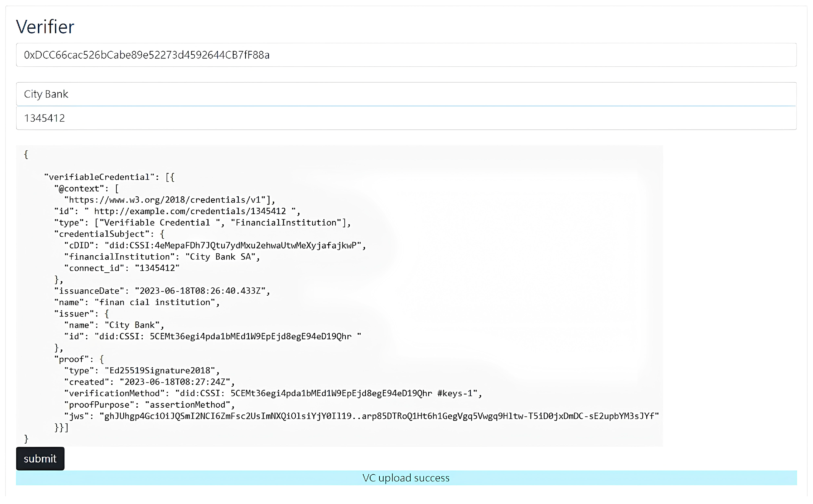Click the Ed25519Signature2018 type line

[142, 371]
